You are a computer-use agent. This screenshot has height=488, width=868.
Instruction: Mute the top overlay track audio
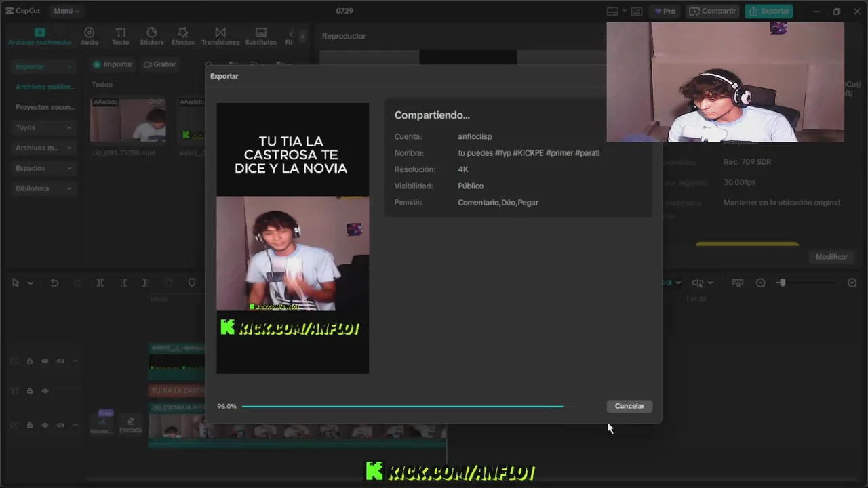tap(60, 361)
